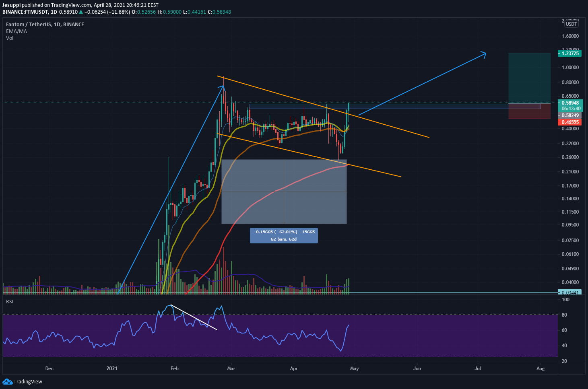Click the Vol indicator legend label
588x389 pixels.
click(10, 38)
